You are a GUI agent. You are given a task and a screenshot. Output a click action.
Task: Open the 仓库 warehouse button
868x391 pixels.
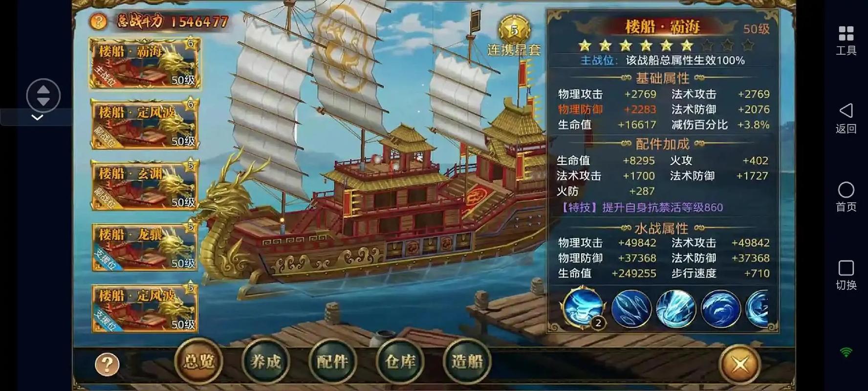[x=400, y=362]
